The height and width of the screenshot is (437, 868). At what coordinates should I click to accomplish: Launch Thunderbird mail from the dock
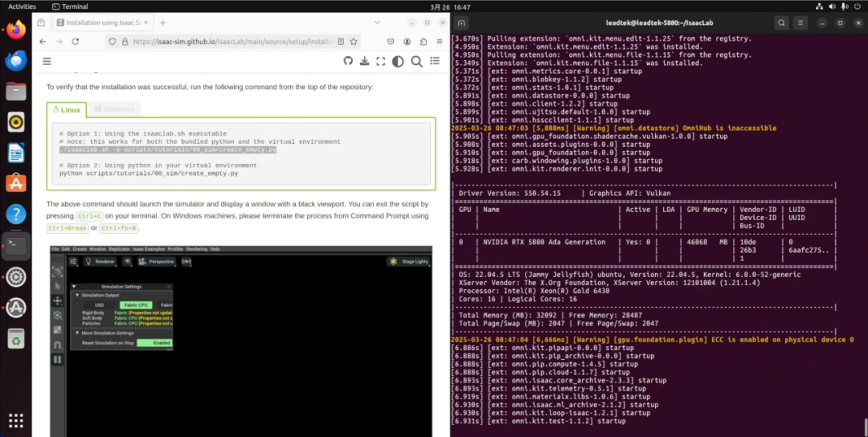(16, 60)
